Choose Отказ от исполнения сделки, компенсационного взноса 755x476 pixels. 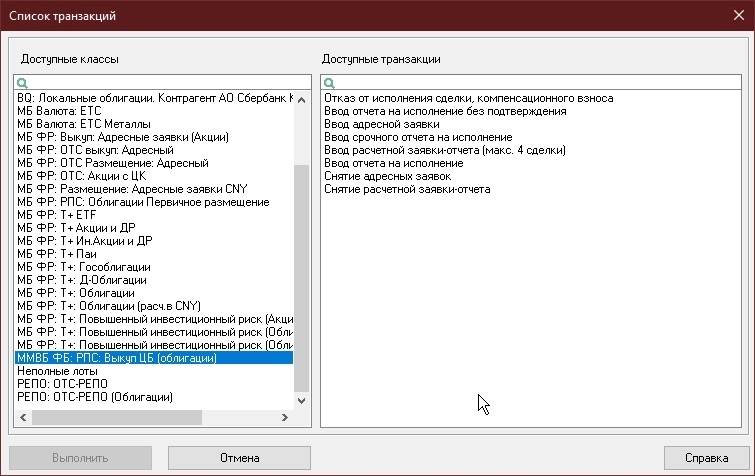(x=469, y=98)
